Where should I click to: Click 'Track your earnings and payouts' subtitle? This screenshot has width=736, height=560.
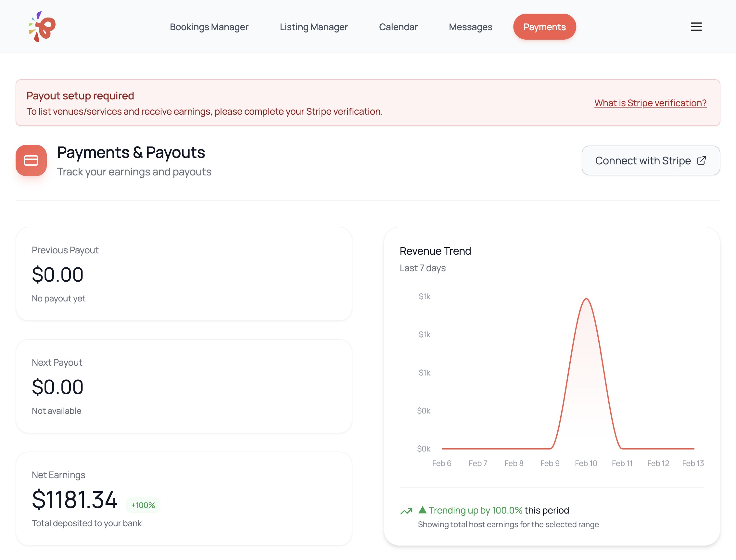click(134, 172)
